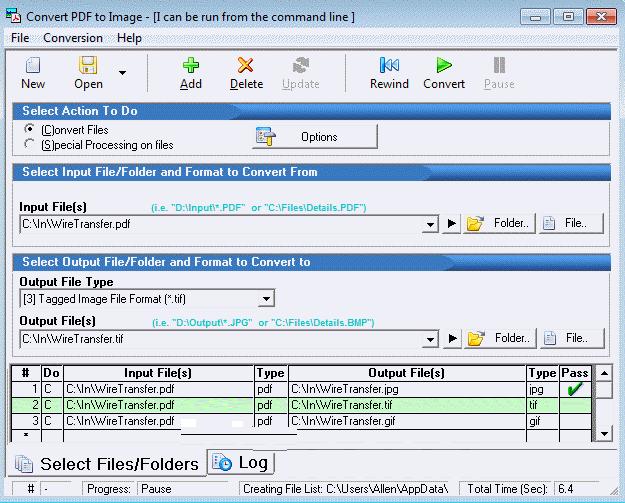Click the Input File(s) path field

tap(221, 224)
